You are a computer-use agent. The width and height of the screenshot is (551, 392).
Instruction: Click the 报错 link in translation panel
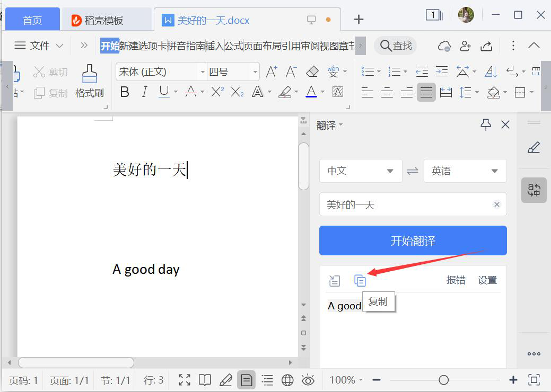click(x=456, y=280)
